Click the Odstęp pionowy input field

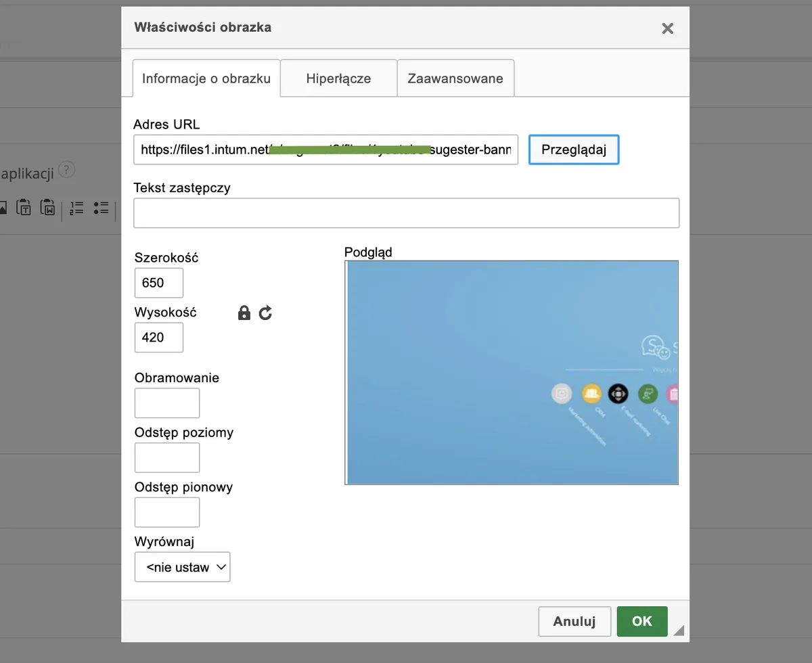(167, 512)
